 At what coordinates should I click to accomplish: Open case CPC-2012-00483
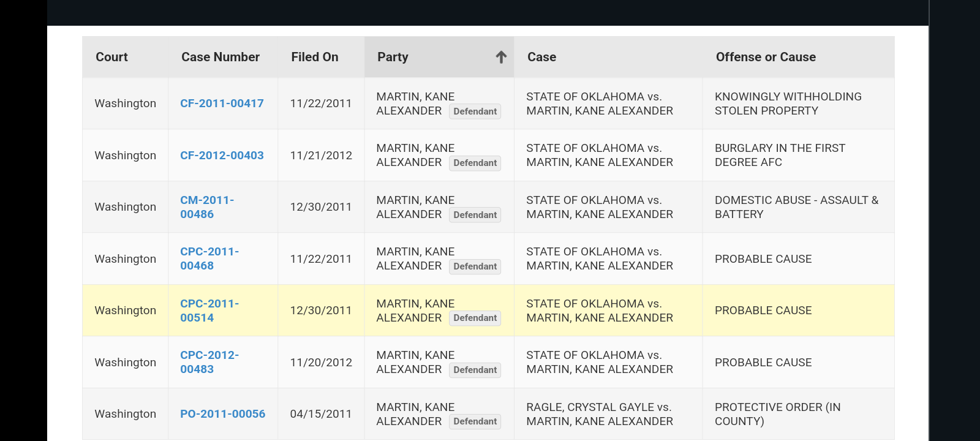209,362
